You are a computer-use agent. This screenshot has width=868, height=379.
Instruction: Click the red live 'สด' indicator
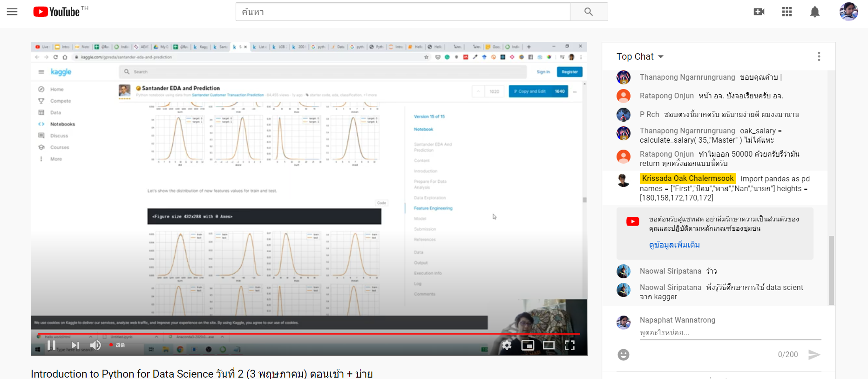(x=117, y=345)
